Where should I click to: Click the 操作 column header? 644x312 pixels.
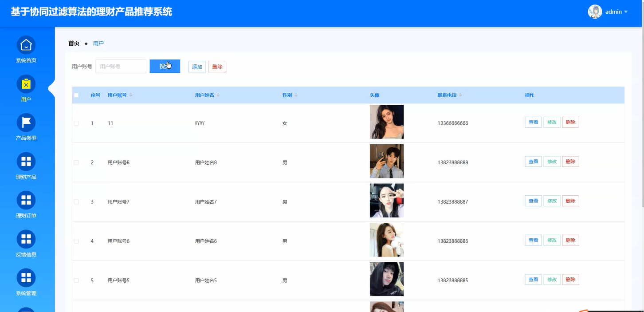click(x=530, y=95)
